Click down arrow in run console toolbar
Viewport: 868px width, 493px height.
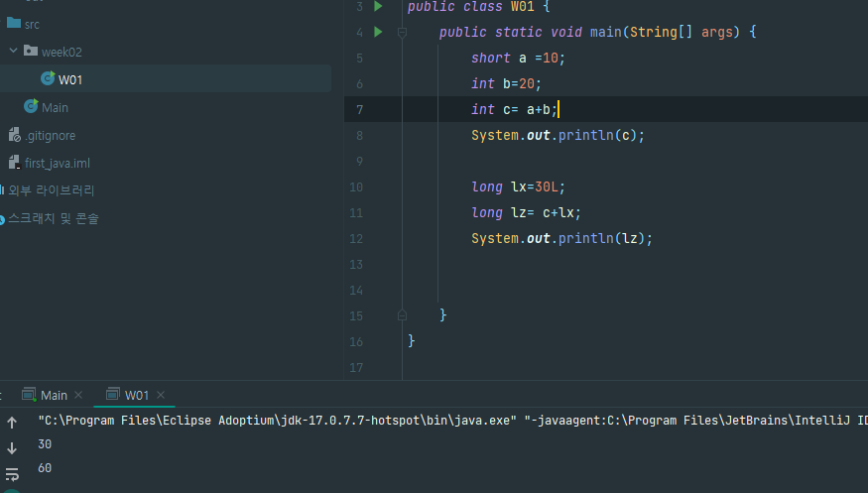(x=12, y=448)
